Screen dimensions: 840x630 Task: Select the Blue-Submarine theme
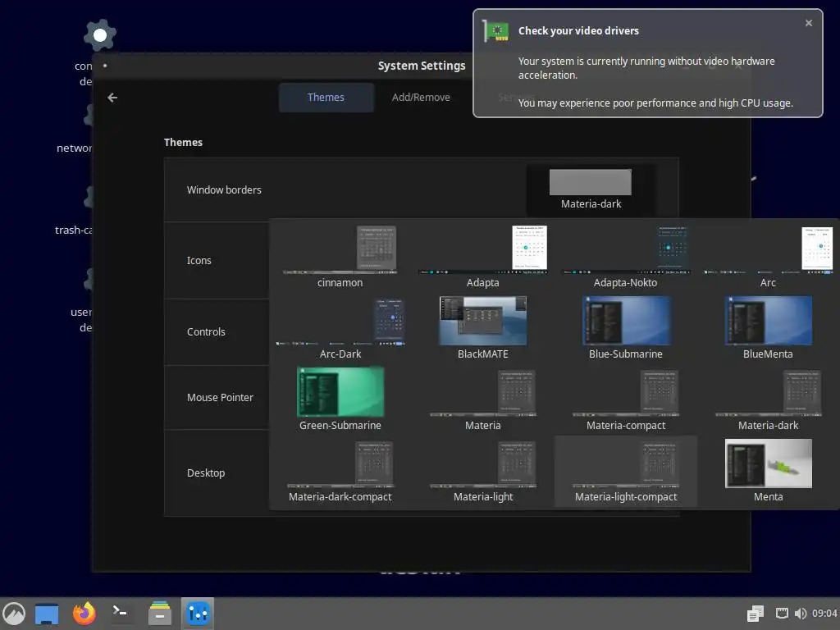pos(625,328)
